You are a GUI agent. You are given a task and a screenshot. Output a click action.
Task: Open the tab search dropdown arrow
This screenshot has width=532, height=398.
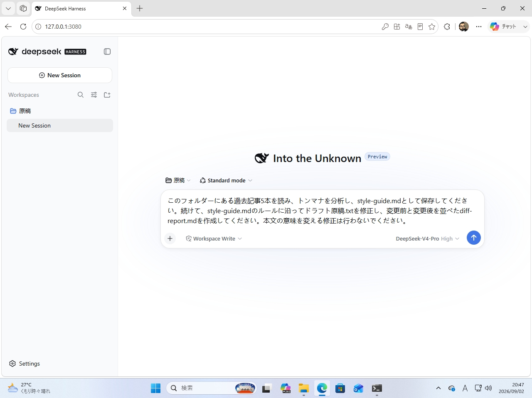8,8
